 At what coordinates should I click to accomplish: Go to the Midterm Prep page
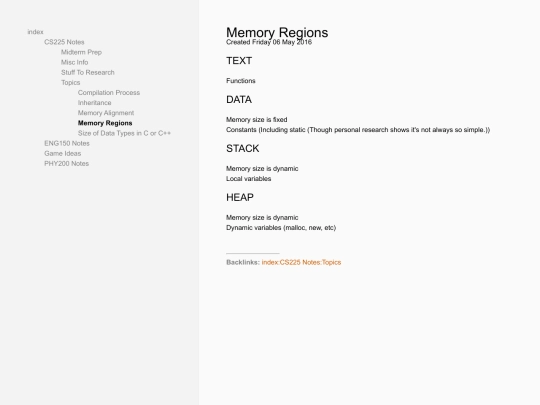(81, 52)
